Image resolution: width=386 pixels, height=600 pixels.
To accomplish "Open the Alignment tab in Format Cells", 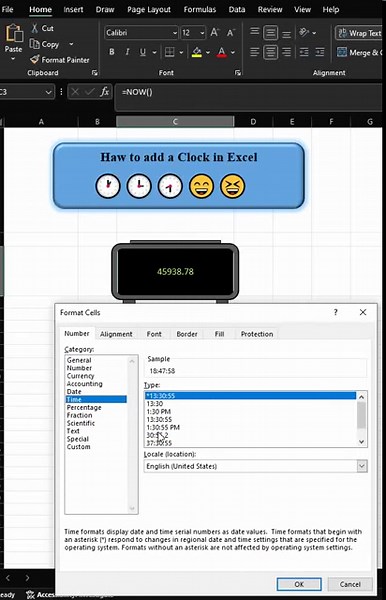I will click(x=116, y=334).
